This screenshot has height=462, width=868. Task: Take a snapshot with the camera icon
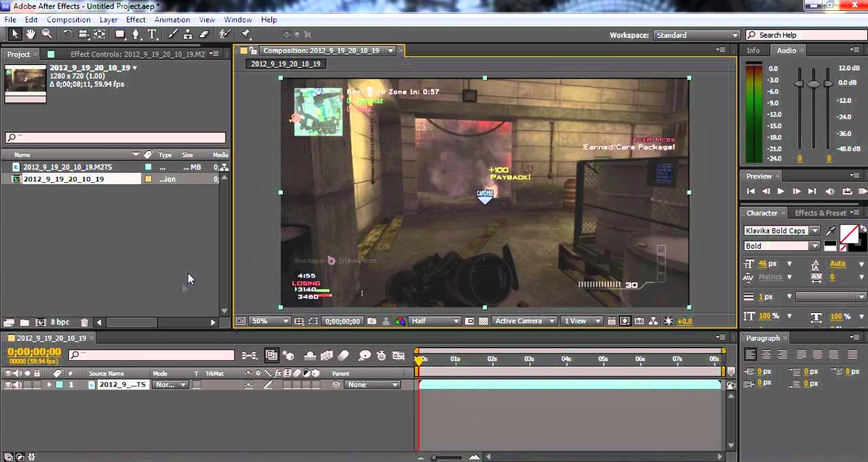point(372,321)
